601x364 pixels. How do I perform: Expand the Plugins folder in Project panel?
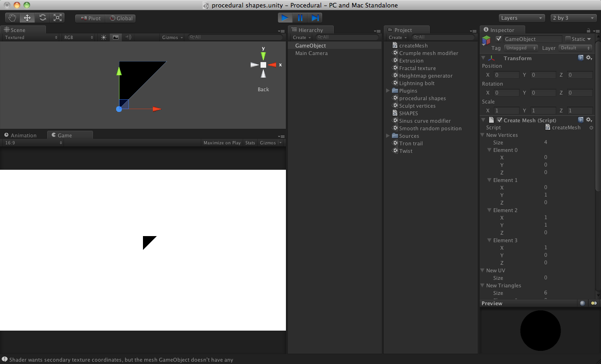(x=388, y=91)
